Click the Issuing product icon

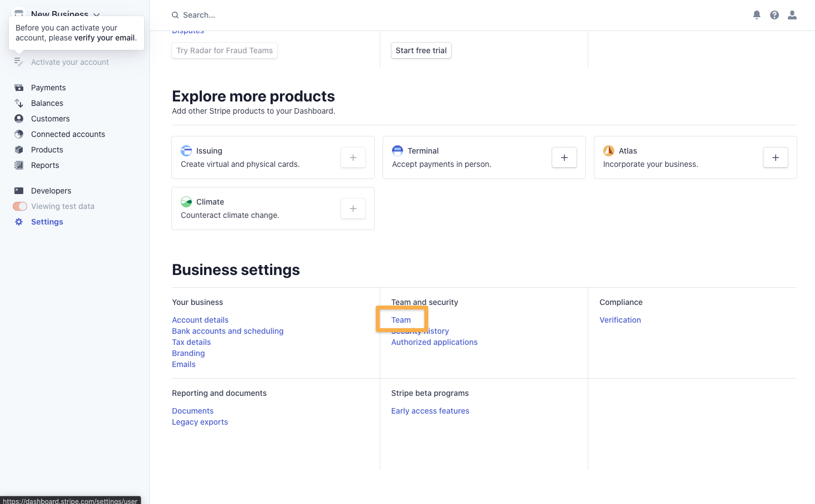(186, 151)
